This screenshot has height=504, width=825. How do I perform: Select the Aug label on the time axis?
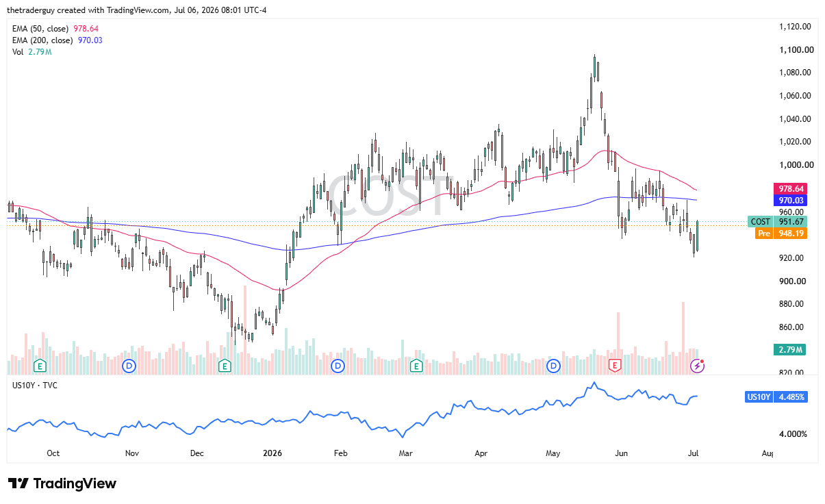coord(767,453)
